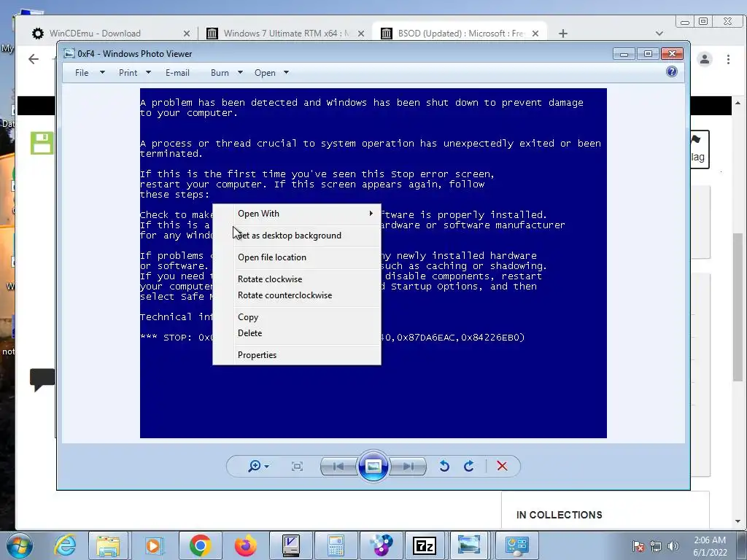The image size is (747, 560).
Task: Click the browser page scrollbar thumb
Action: coord(738,306)
